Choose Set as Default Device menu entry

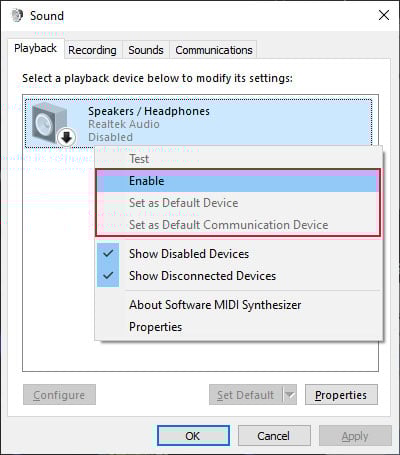pyautogui.click(x=184, y=203)
